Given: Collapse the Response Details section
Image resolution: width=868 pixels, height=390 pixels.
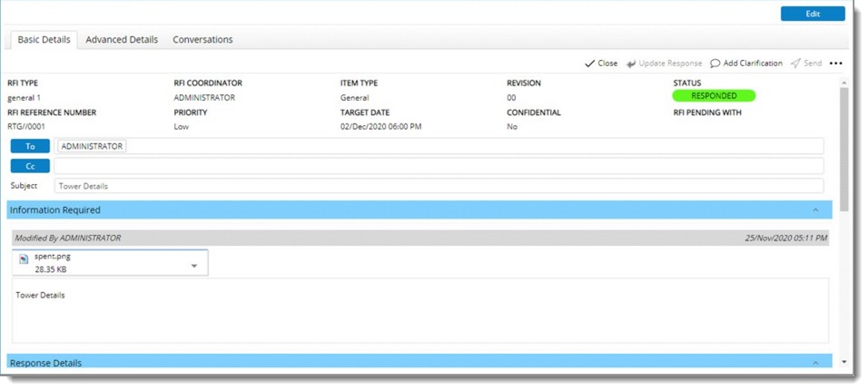Looking at the screenshot, I should pos(815,363).
